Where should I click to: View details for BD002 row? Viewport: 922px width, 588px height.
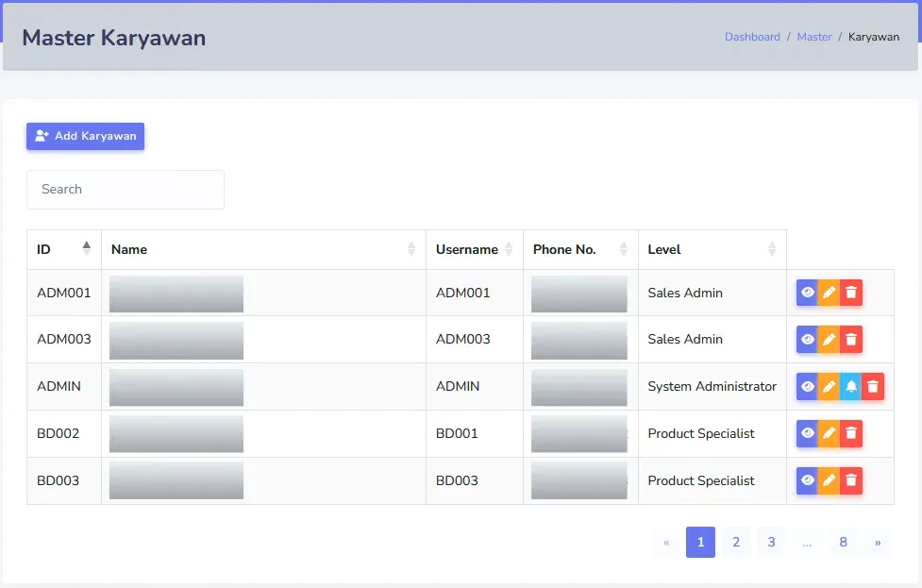click(x=807, y=433)
